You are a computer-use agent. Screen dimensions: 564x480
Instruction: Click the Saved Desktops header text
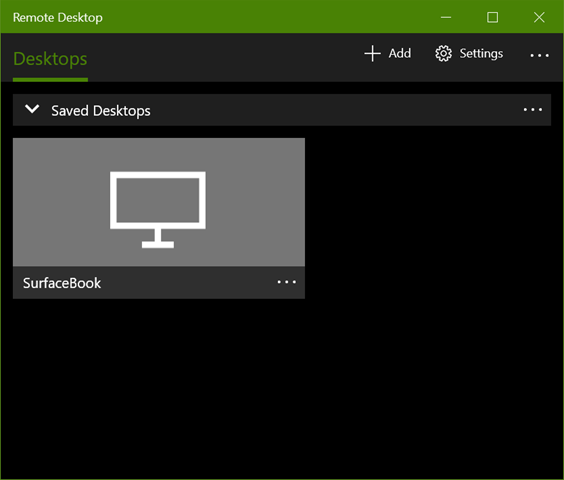pyautogui.click(x=101, y=110)
